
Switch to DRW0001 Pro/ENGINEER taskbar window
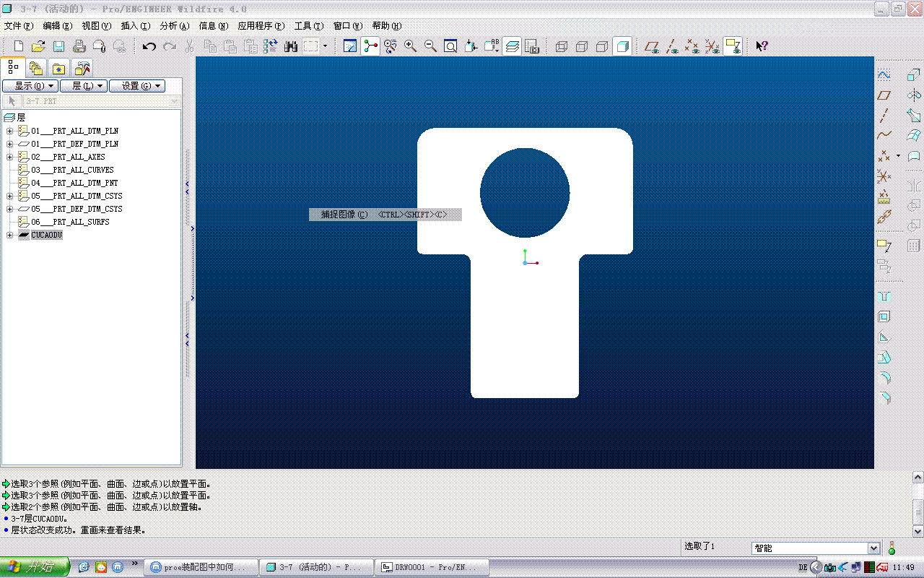click(433, 567)
